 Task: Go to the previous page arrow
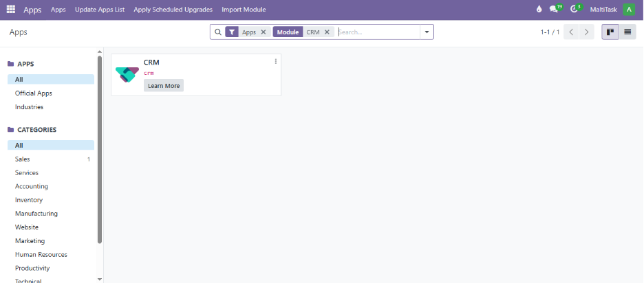click(x=571, y=32)
